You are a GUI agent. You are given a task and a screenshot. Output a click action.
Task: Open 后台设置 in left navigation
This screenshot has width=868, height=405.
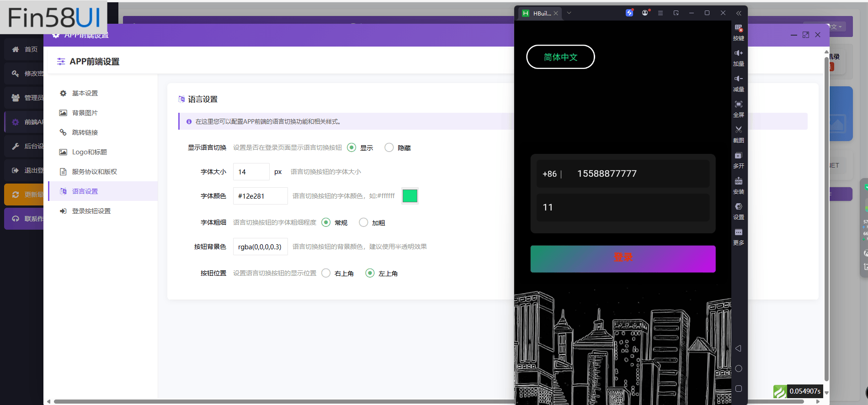(x=24, y=146)
